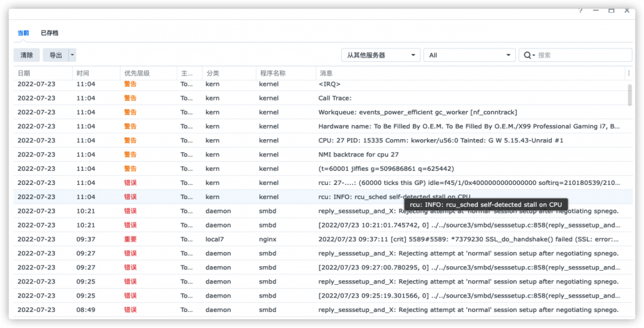644x328 pixels.
Task: Switch to the 当前 tab
Action: (x=23, y=33)
